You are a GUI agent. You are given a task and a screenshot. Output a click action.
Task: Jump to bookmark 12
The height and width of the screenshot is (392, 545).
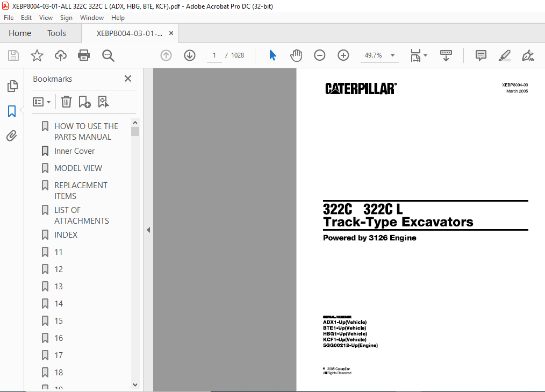(59, 269)
